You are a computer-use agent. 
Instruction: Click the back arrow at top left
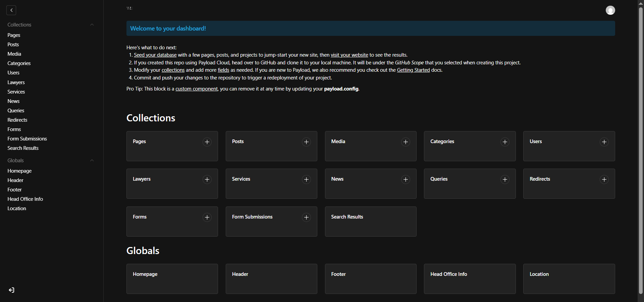(11, 10)
